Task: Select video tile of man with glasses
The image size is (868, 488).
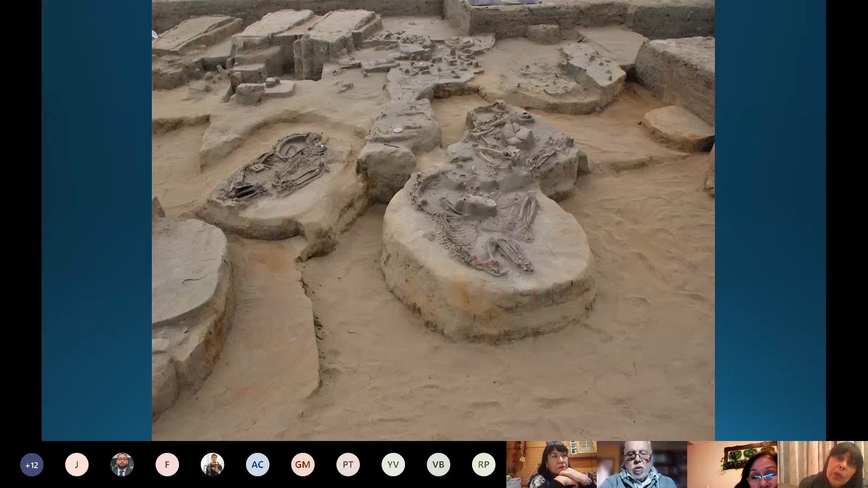Action: click(x=642, y=465)
